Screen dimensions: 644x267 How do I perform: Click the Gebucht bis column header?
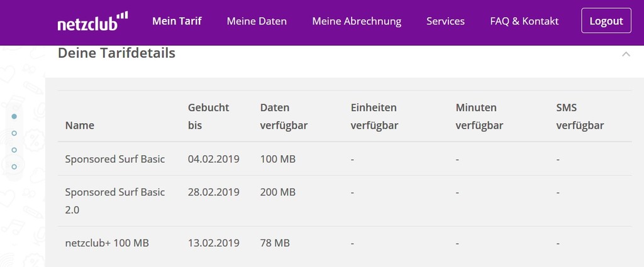(x=208, y=116)
